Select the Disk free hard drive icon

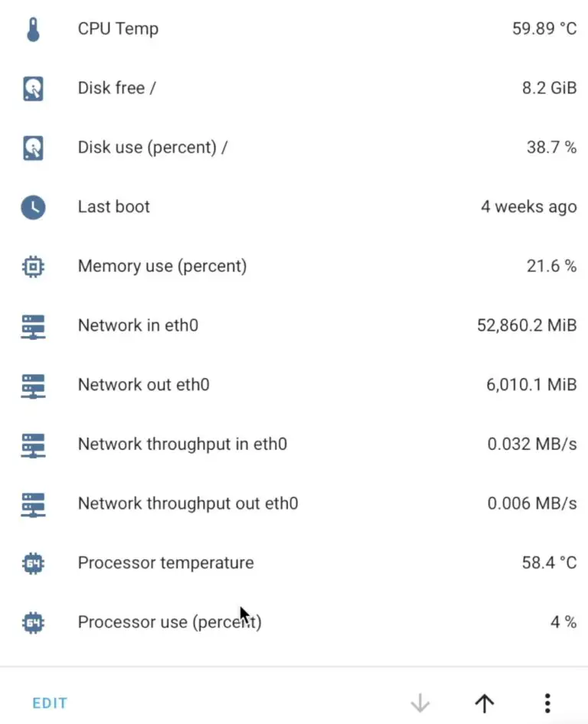click(32, 87)
